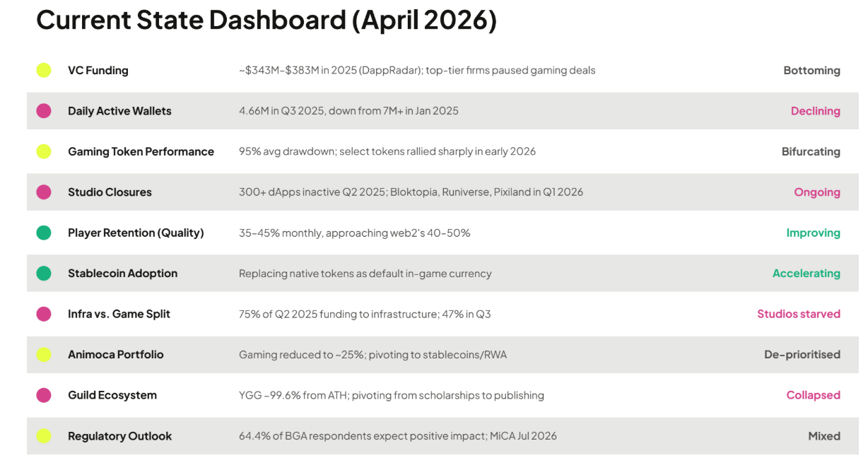Click the Studios starved status label
Screen dimensions: 868x458
point(798,314)
